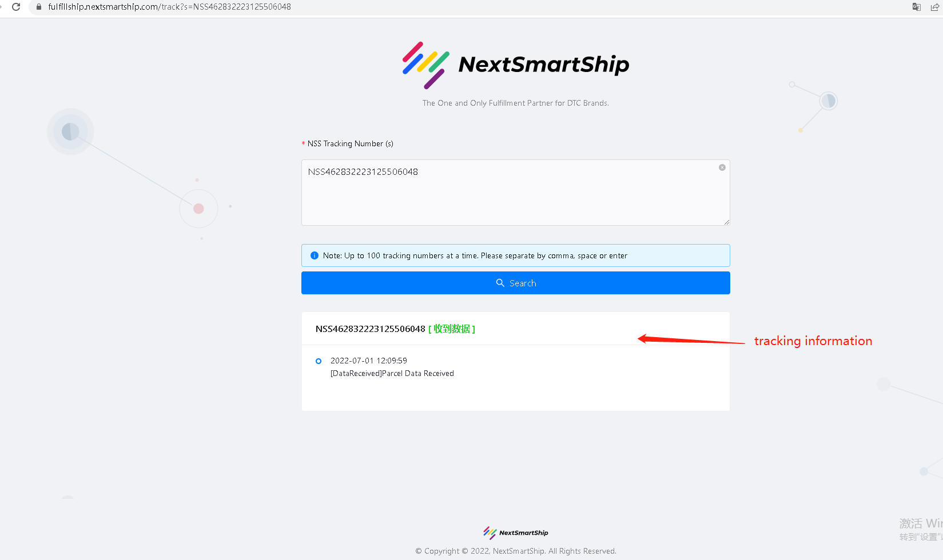
Task: Click the blue timeline status dot
Action: click(319, 361)
